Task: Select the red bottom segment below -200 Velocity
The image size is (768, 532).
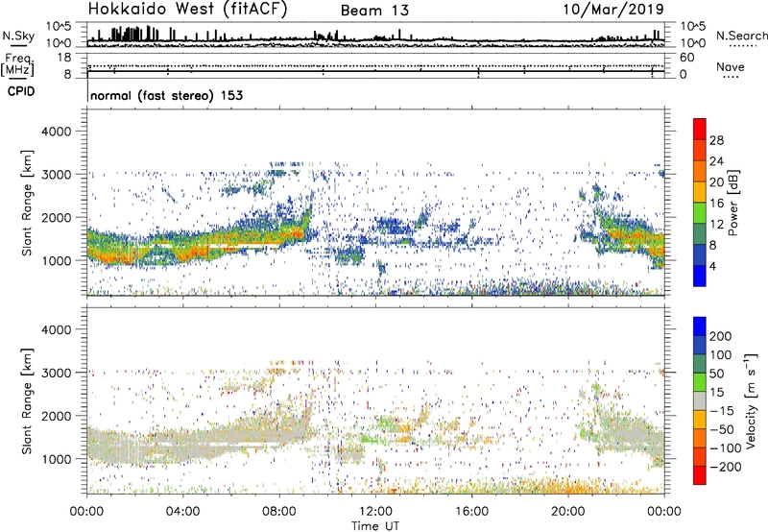Action: tap(700, 475)
